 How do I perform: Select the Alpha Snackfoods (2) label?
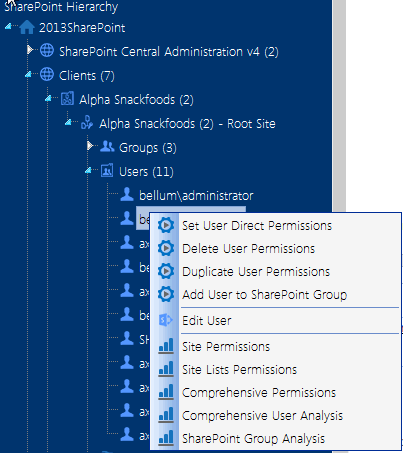click(x=136, y=100)
